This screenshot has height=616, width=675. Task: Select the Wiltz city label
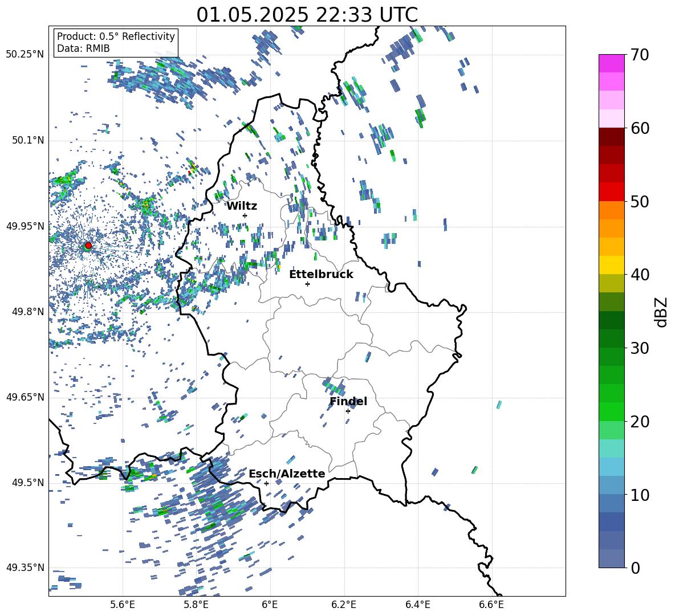pos(242,206)
